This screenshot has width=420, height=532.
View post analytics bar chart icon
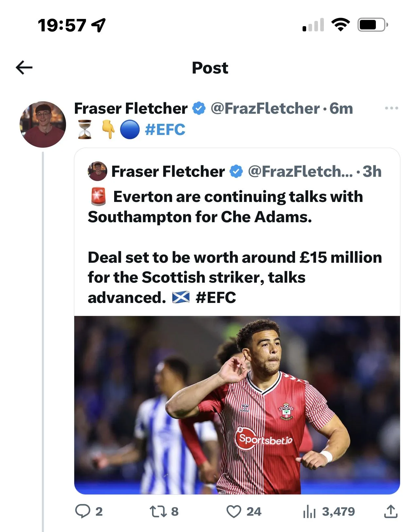[309, 511]
